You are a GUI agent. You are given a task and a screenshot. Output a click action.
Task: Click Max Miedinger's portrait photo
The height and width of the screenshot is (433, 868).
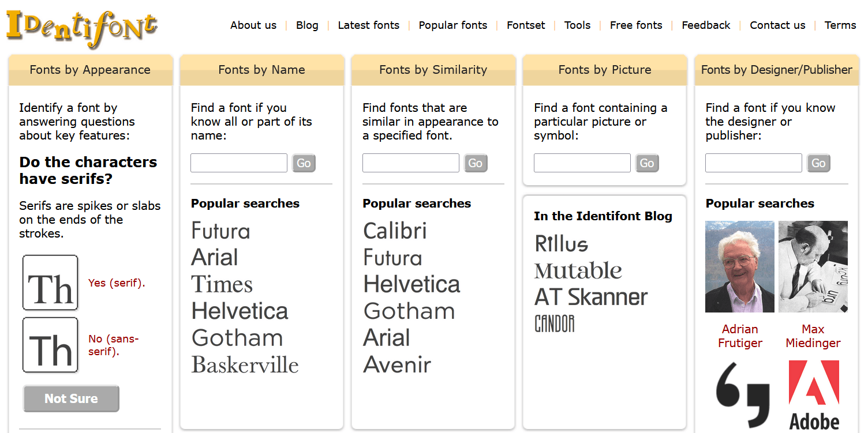pyautogui.click(x=813, y=266)
